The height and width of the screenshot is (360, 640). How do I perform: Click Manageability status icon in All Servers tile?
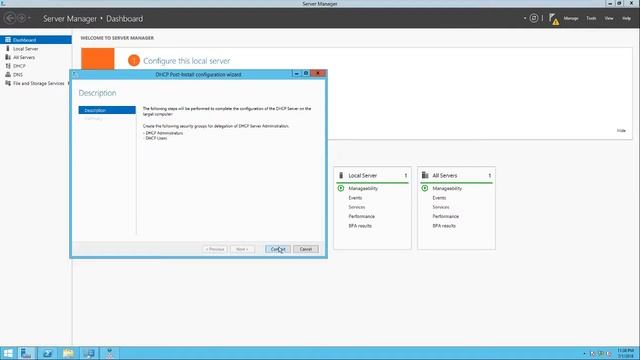pyautogui.click(x=425, y=188)
